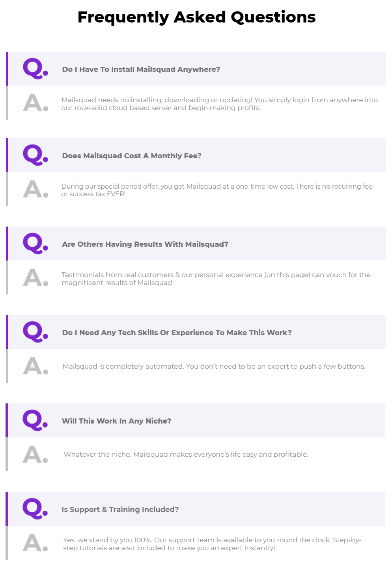Toggle 'Are Others Having Results With Mailsquad?' row
This screenshot has height=568, width=392.
click(x=196, y=244)
